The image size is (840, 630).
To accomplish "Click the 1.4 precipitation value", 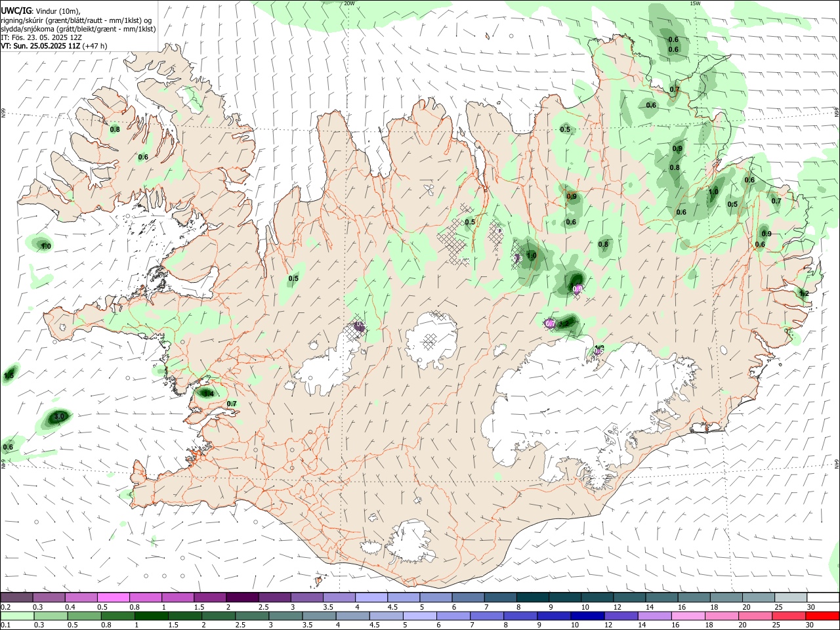I will point(208,393).
